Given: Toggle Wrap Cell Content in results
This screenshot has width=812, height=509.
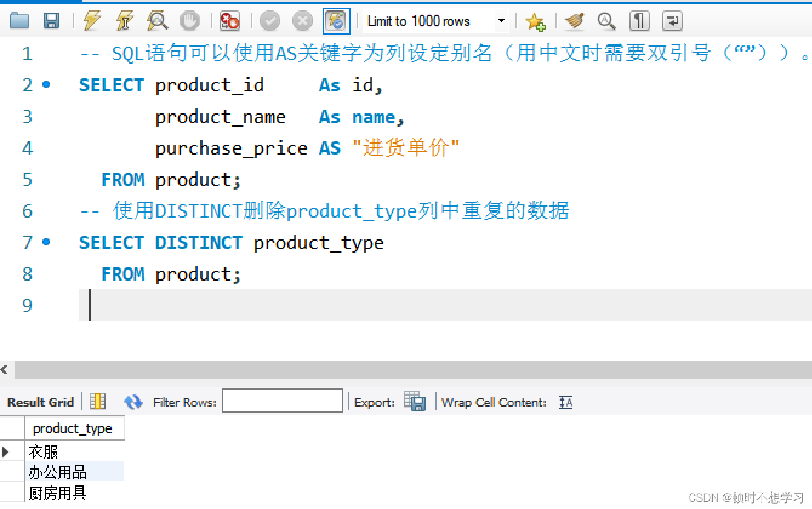Looking at the screenshot, I should [565, 401].
